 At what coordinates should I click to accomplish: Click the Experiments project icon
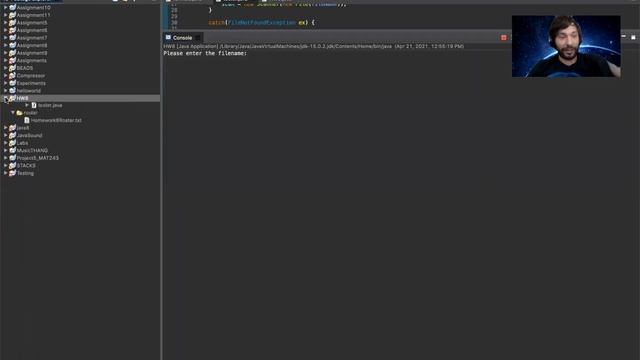click(x=12, y=83)
